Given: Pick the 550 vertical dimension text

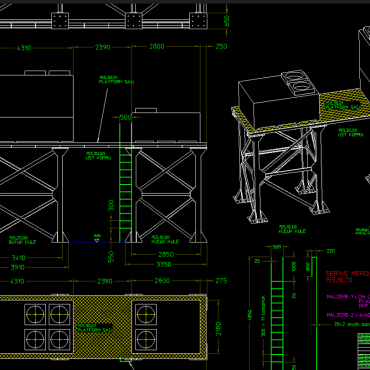Looking at the screenshot, I should click(111, 256).
